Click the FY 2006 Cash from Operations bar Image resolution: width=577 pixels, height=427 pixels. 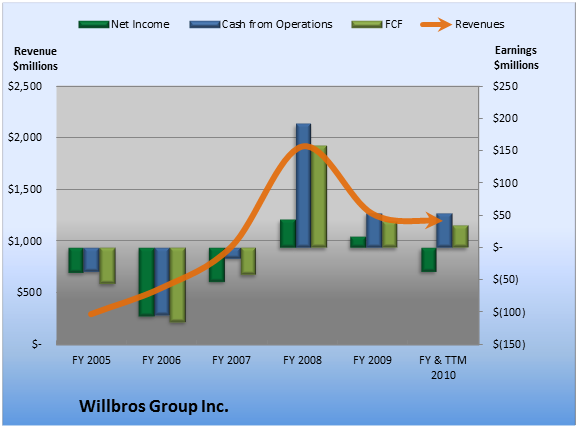tap(162, 281)
